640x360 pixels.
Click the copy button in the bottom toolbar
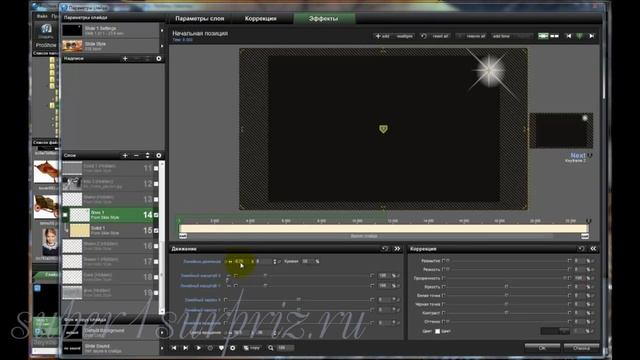251,348
